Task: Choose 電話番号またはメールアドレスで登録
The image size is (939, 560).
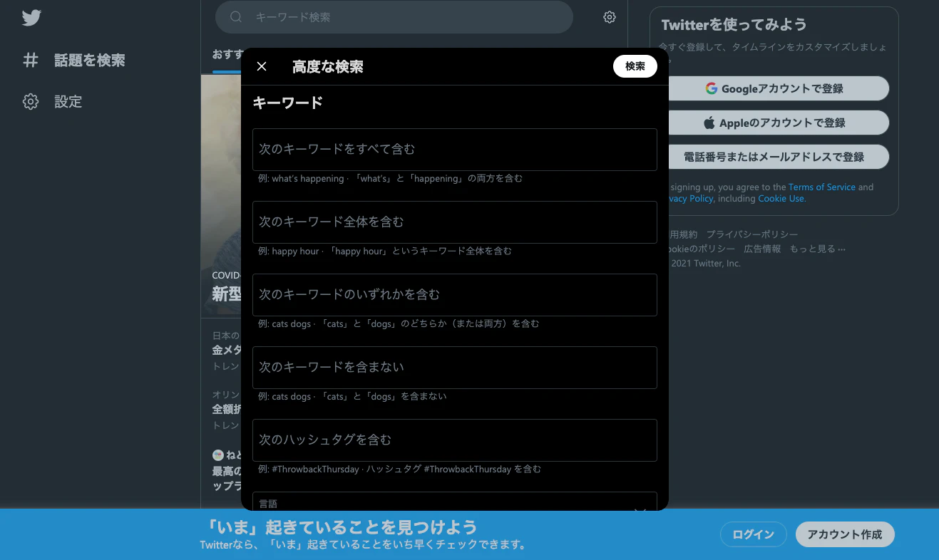Action: click(x=774, y=157)
